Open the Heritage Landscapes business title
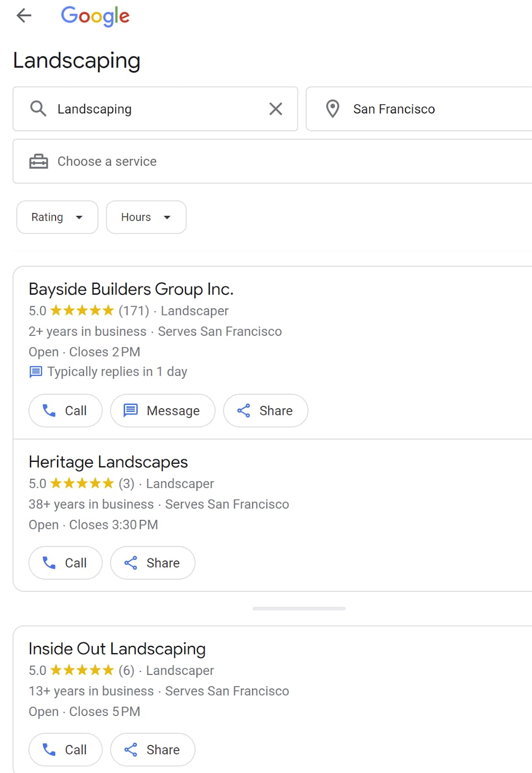The image size is (532, 773). [x=108, y=462]
